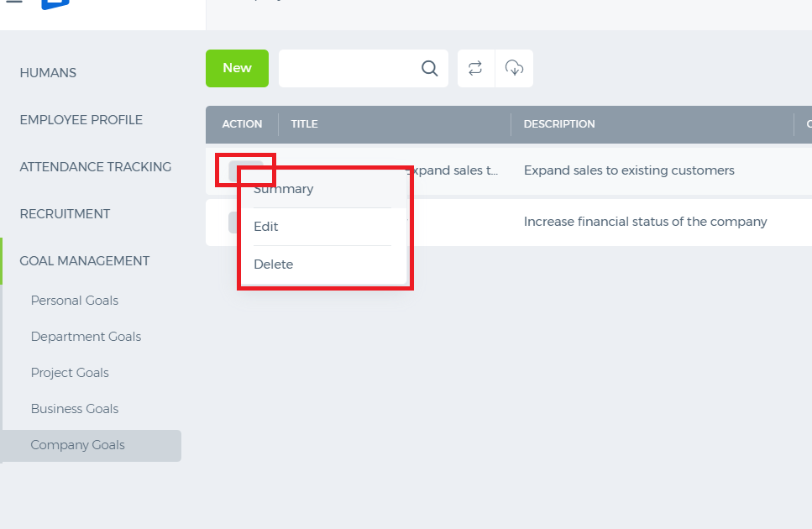Click the refresh arrows icon
This screenshot has width=812, height=529.
(475, 68)
